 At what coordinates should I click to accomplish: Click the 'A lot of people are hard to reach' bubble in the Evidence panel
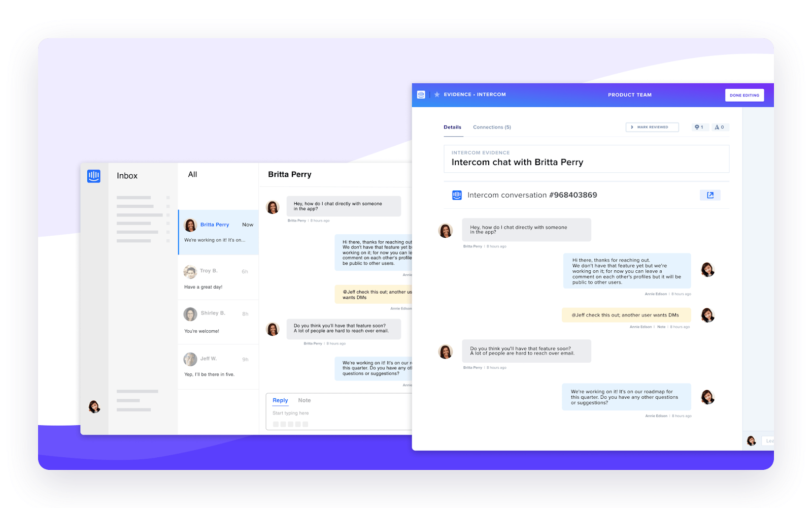click(x=526, y=351)
